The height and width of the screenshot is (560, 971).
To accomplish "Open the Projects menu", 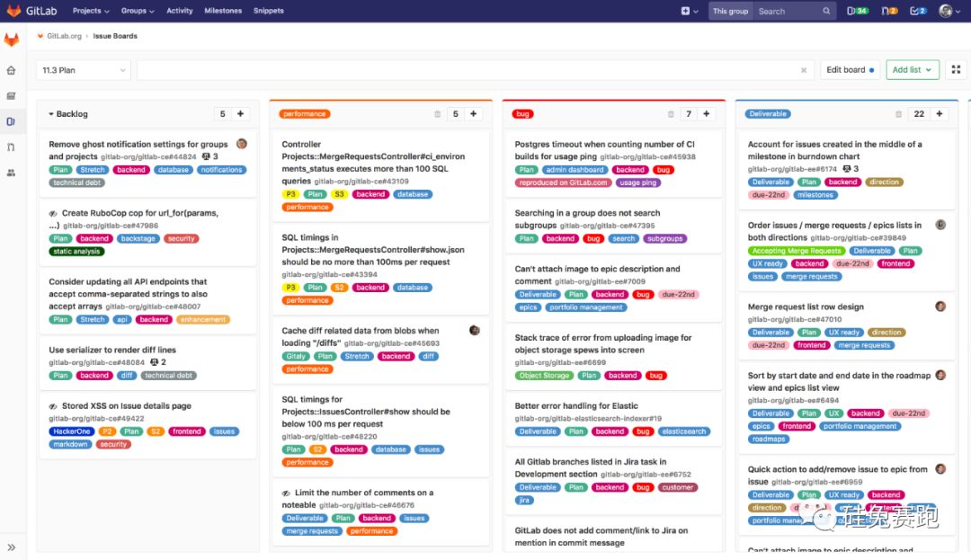I will point(91,11).
